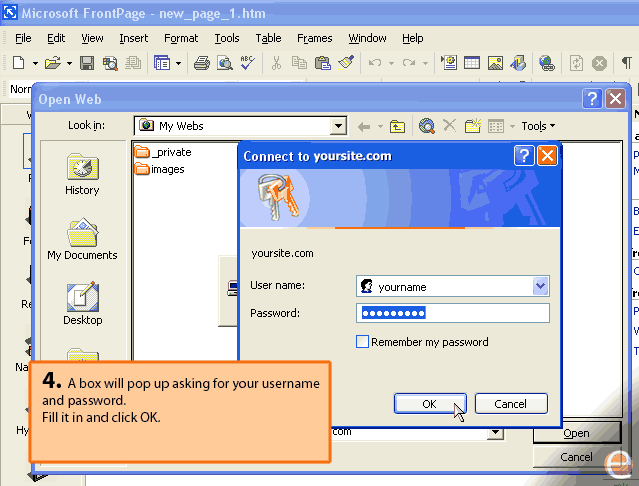Go up one level folder icon
This screenshot has width=639, height=486.
tap(397, 126)
